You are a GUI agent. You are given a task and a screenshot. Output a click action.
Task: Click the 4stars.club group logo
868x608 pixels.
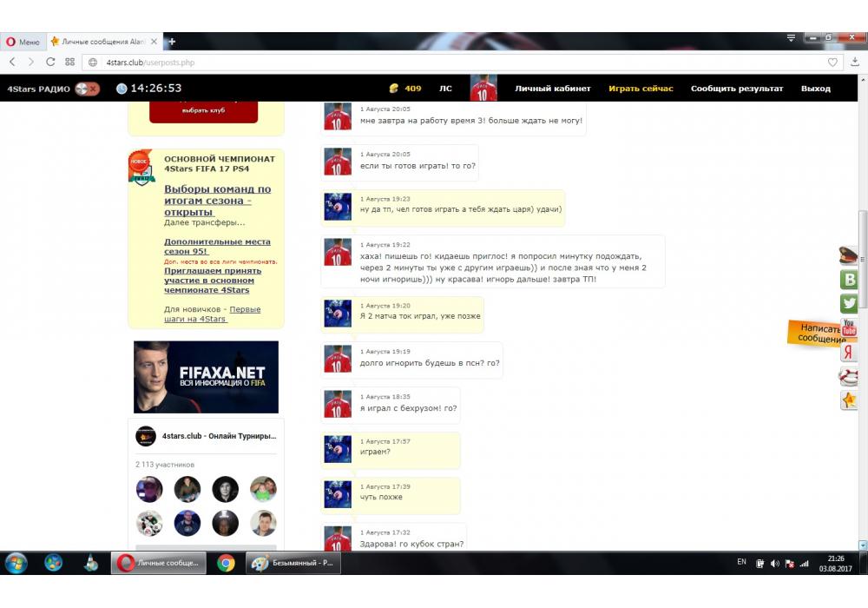point(146,436)
